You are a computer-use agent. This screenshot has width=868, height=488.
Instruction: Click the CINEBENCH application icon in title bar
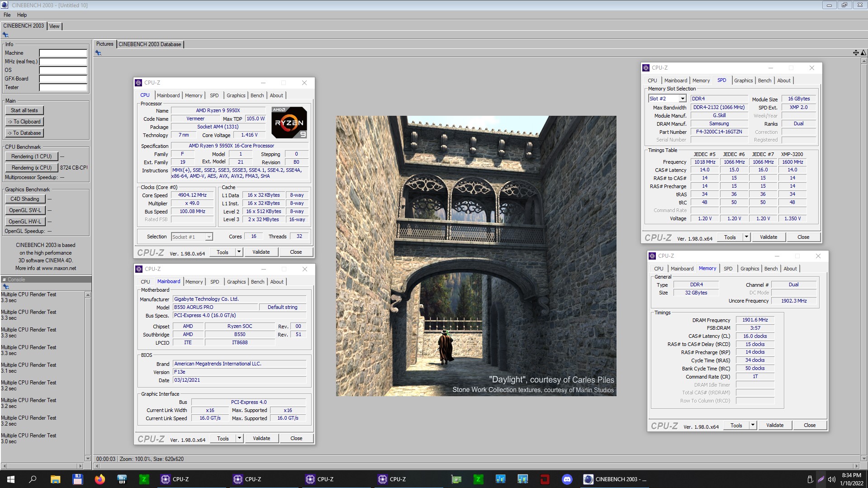click(5, 5)
